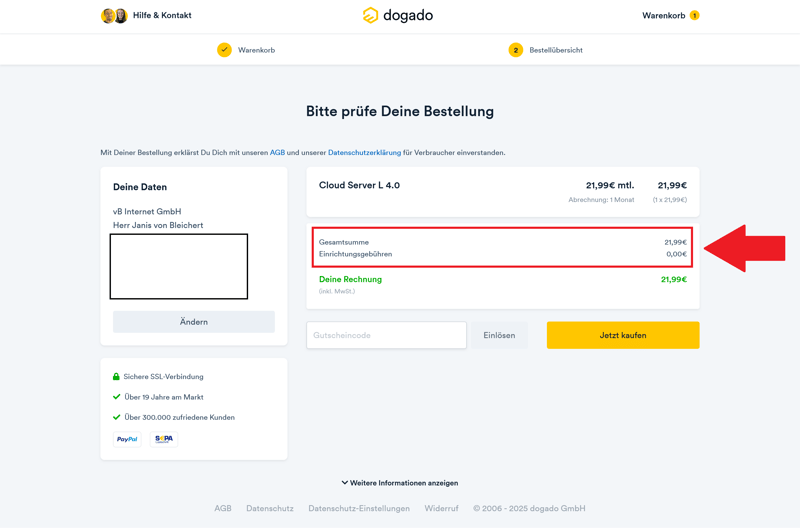
Task: Click the green SSL lock icon
Action: tap(116, 377)
